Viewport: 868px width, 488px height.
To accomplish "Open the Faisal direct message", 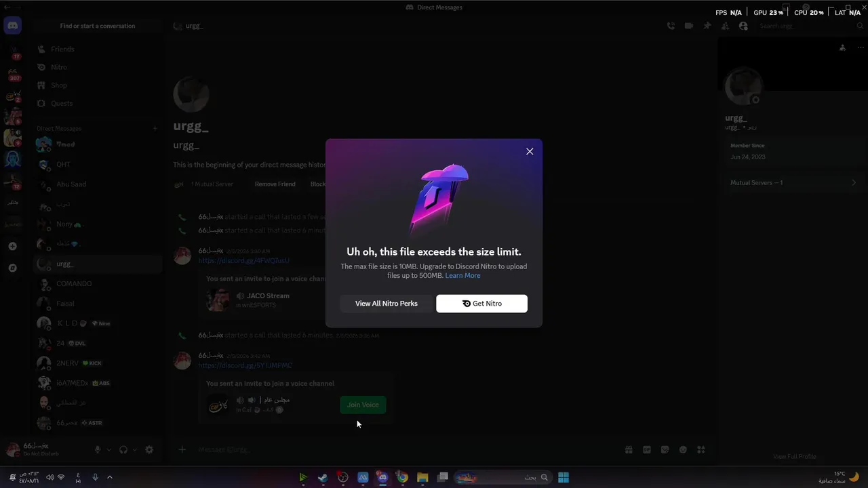I will point(98,304).
